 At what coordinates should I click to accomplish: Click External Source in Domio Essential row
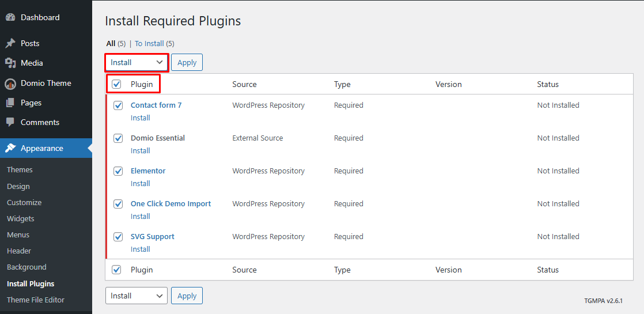pyautogui.click(x=257, y=138)
